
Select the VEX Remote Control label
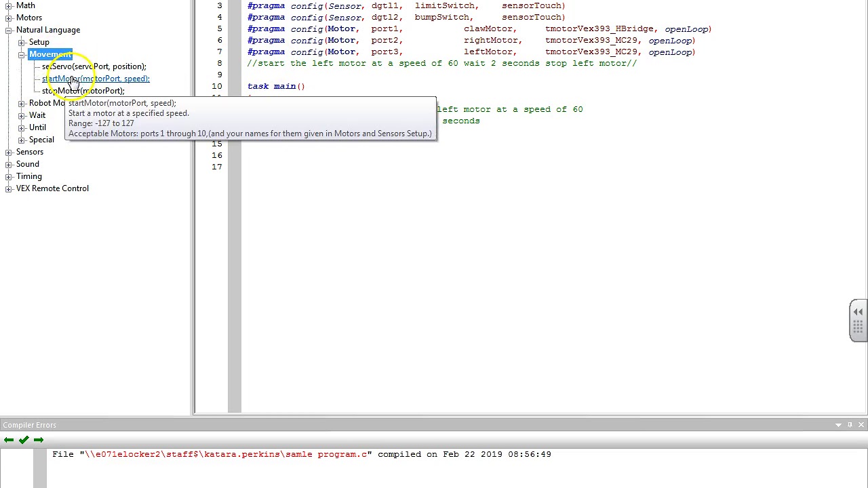pyautogui.click(x=52, y=188)
